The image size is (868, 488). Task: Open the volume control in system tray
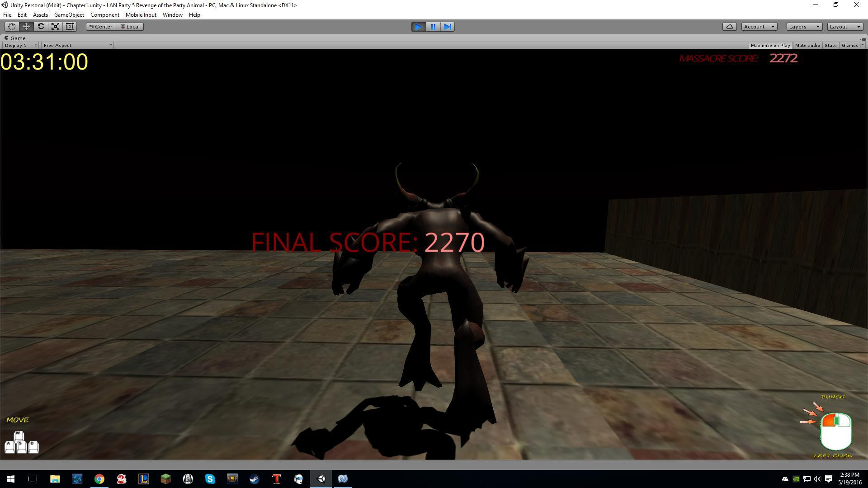(x=817, y=479)
